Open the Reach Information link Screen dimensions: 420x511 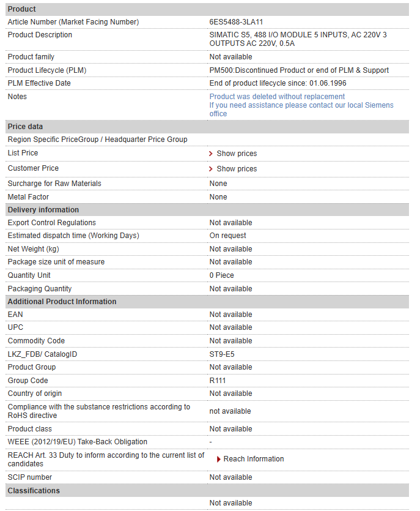click(x=254, y=459)
